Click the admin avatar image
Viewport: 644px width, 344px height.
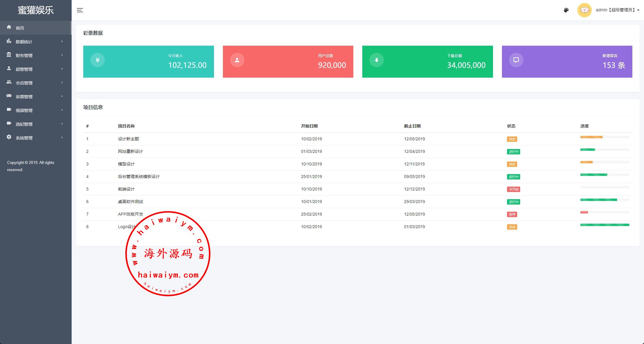[x=584, y=10]
